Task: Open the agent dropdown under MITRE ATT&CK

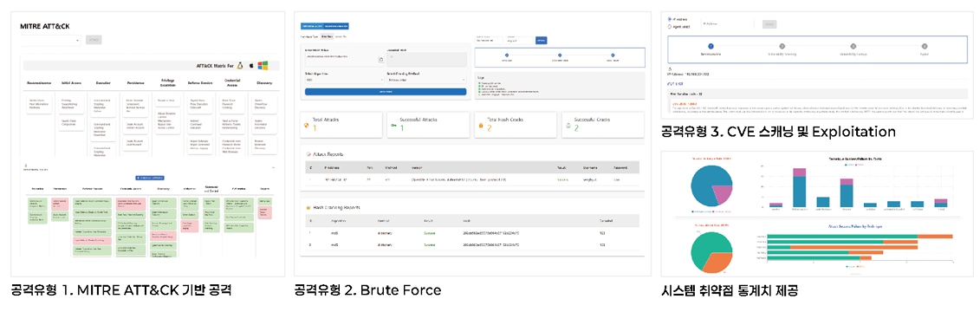Action: coord(50,40)
